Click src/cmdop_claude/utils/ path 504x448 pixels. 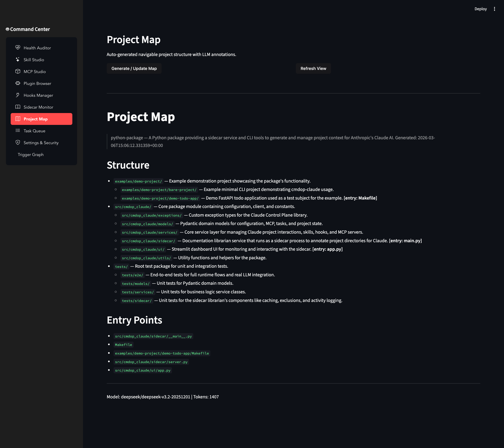(x=146, y=258)
